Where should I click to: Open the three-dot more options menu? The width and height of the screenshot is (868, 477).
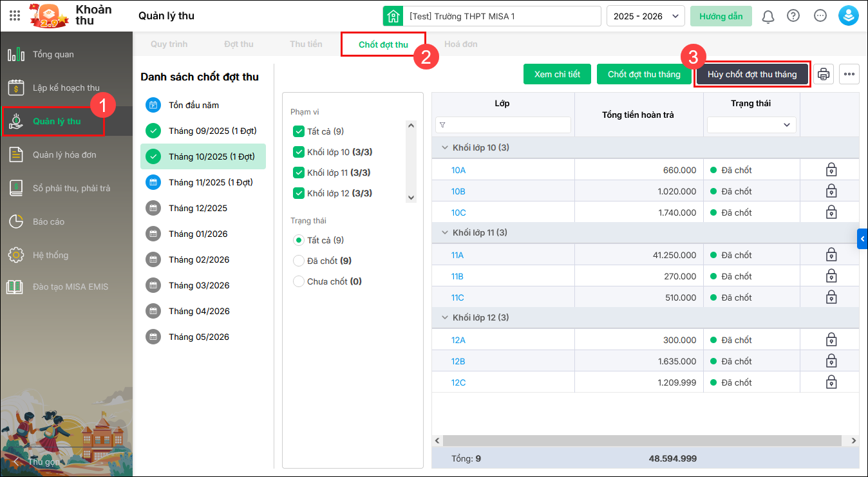(849, 75)
